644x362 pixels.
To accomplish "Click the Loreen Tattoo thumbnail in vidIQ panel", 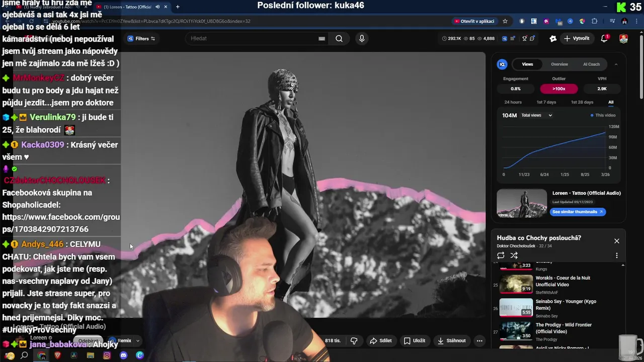I will coord(522,203).
